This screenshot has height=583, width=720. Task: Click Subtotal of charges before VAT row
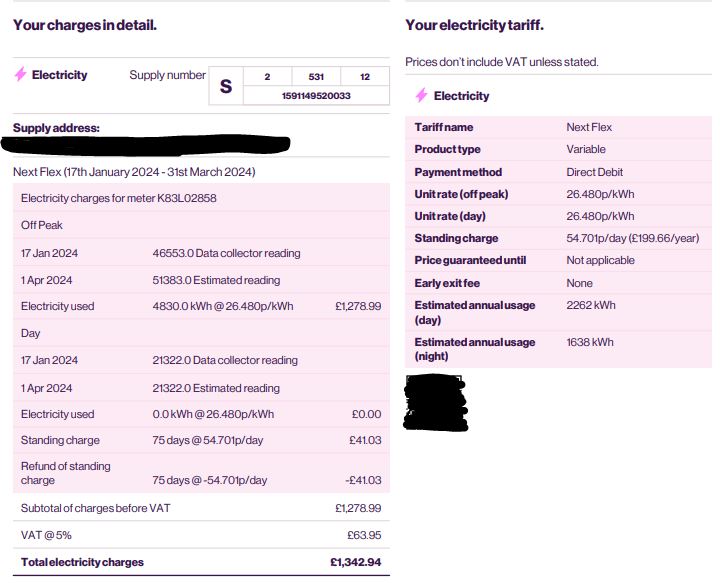pos(201,508)
